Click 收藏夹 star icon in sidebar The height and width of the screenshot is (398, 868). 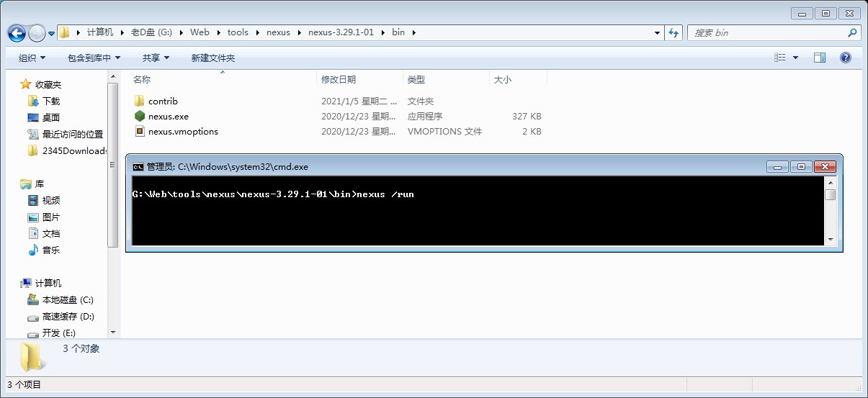tap(26, 85)
